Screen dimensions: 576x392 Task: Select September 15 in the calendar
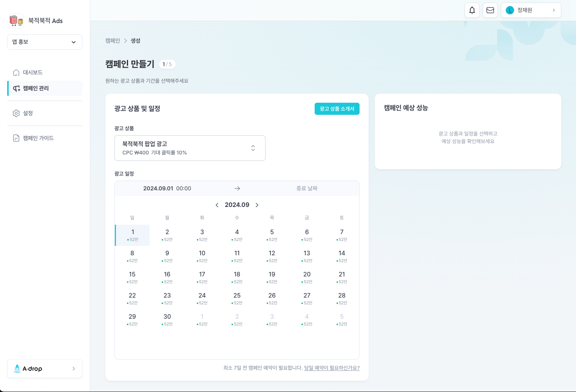[x=132, y=278]
